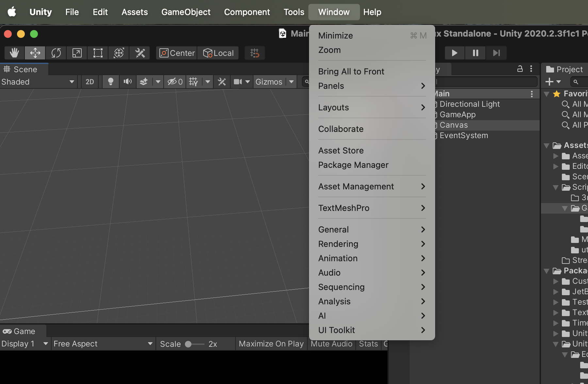Open Package Manager
This screenshot has width=588, height=384.
[x=372, y=165]
